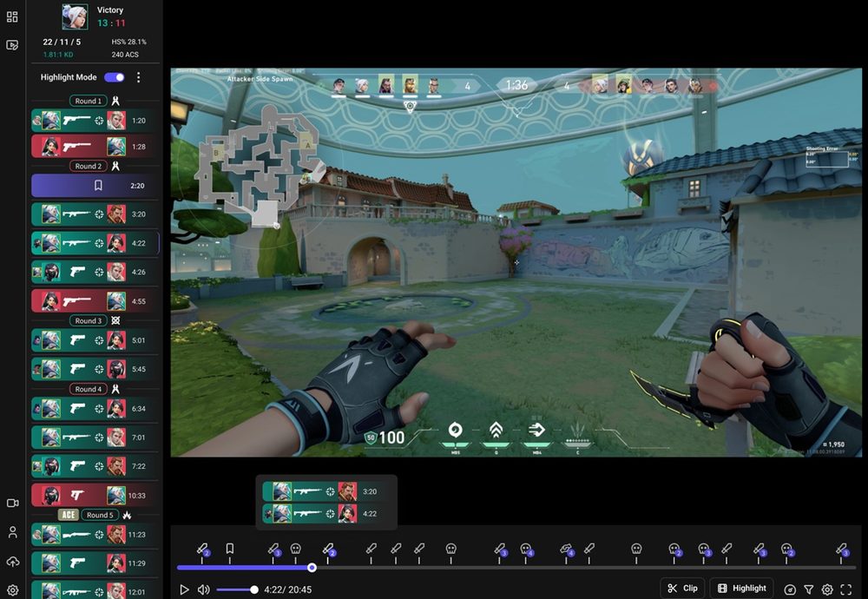Select the 4:55 death event row
Screen dimensions: 868x599
click(x=95, y=301)
